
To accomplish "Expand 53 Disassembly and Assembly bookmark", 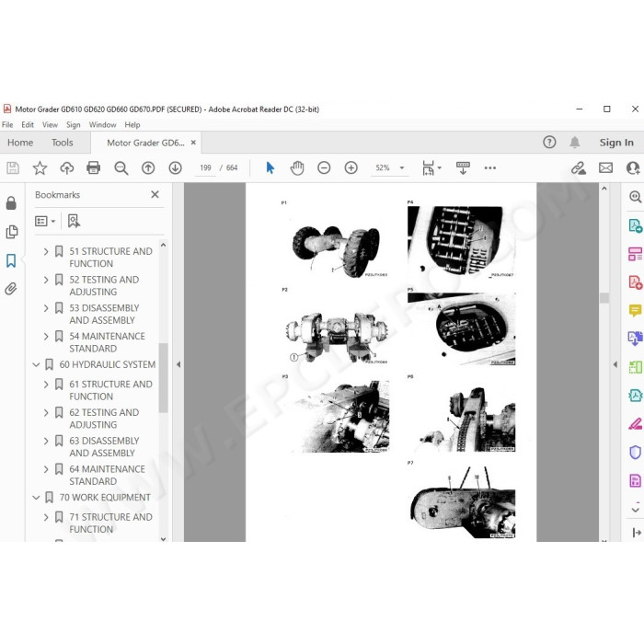I will point(46,307).
